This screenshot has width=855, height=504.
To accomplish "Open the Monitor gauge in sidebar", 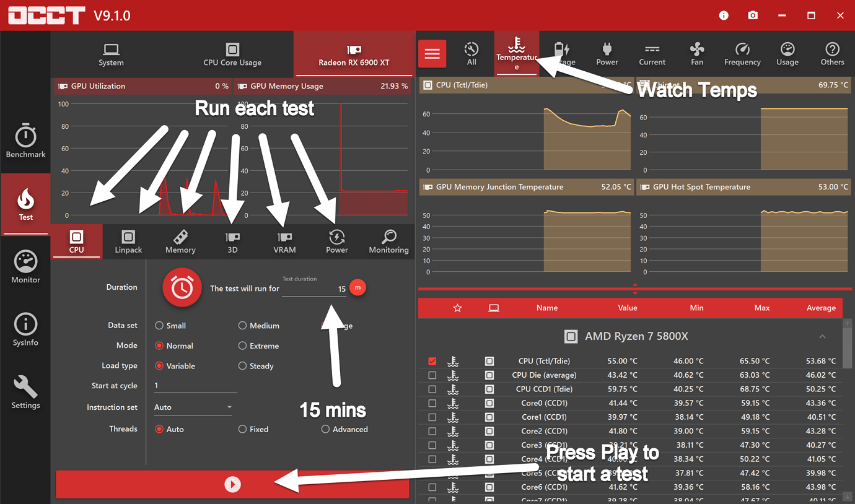I will [x=25, y=267].
